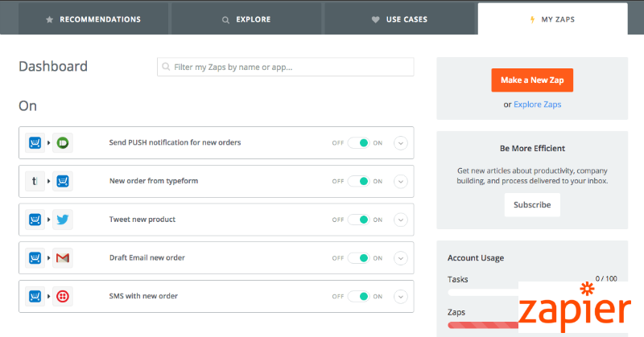Click the blue cart icon in the SMS with new order Zap
644x337 pixels.
(x=35, y=296)
